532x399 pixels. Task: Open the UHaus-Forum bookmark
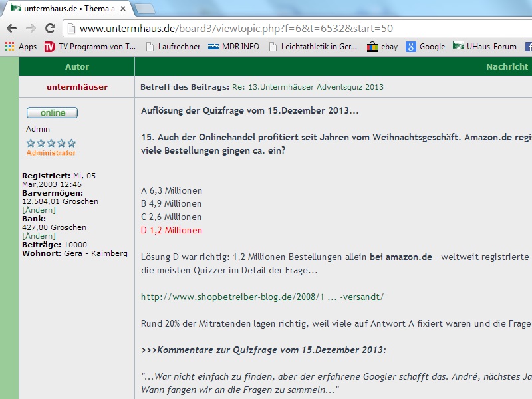[x=484, y=47]
